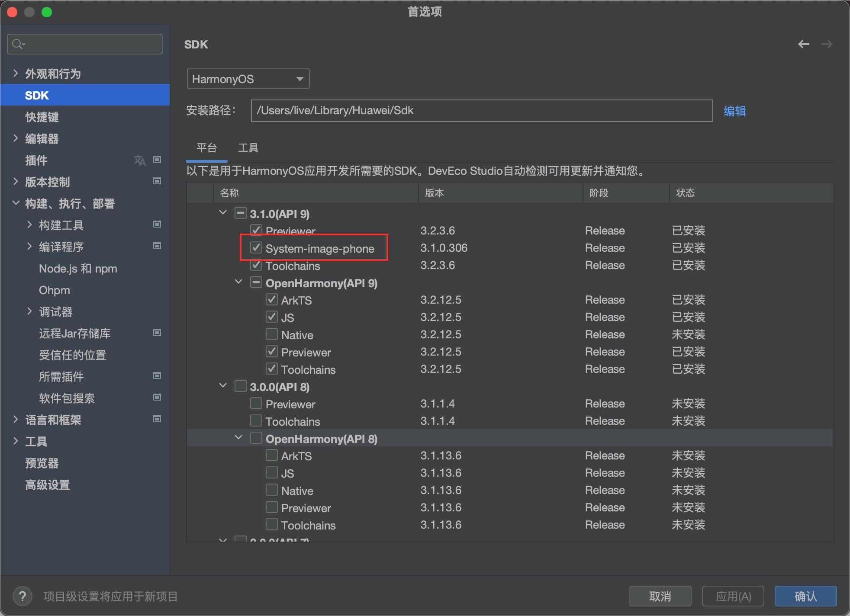Screen dimensions: 850x616
Task: Check the Native 3.2.12.5 checkbox
Action: tap(272, 334)
